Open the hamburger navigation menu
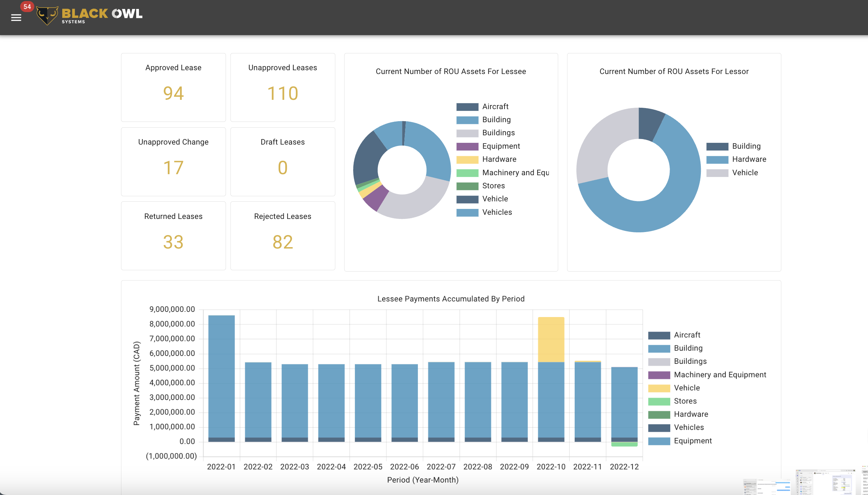The height and width of the screenshot is (495, 868). pos(16,18)
